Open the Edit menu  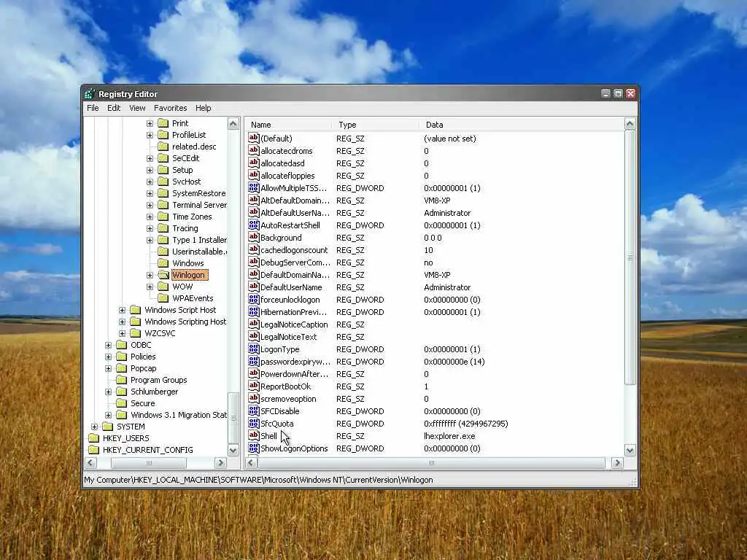pos(113,108)
